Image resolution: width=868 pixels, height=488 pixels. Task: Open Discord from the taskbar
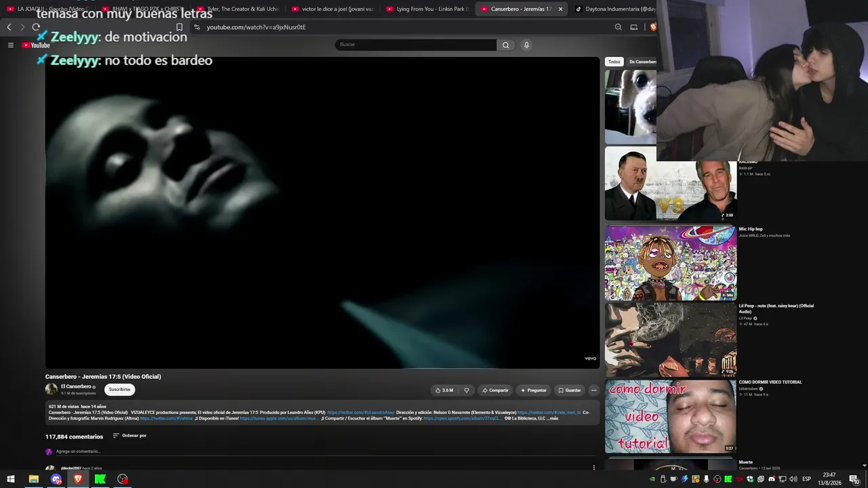pyautogui.click(x=56, y=479)
